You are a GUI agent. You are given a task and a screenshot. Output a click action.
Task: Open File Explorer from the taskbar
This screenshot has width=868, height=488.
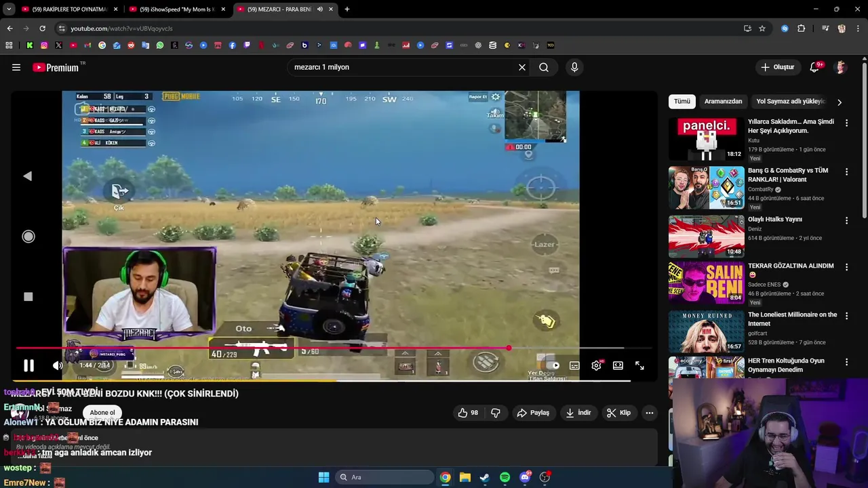465,477
